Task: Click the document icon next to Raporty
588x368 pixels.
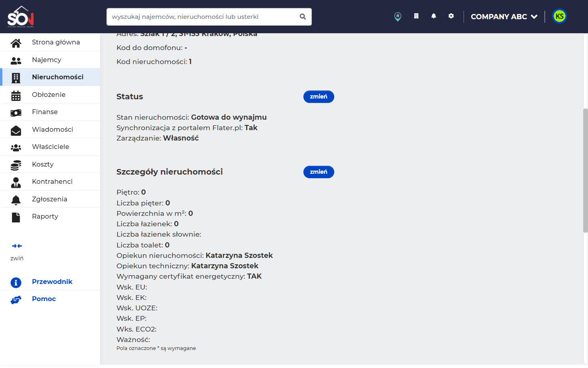Action: 16,217
